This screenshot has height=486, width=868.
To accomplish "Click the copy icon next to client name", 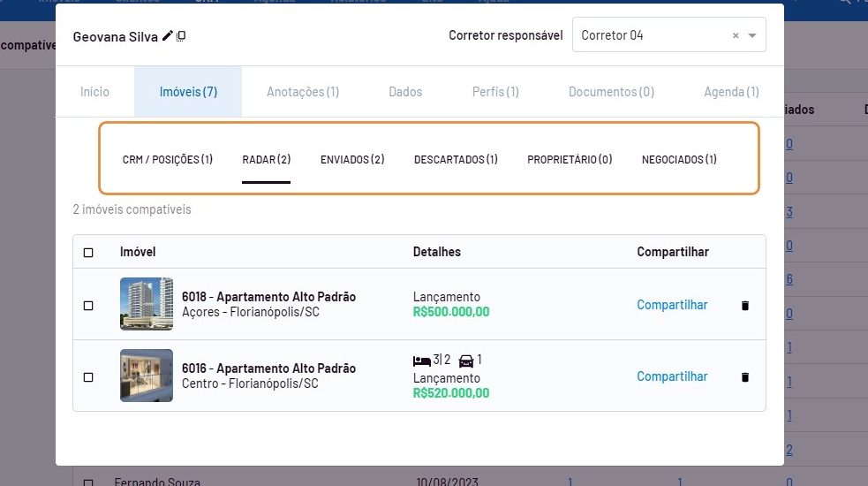I will point(181,36).
